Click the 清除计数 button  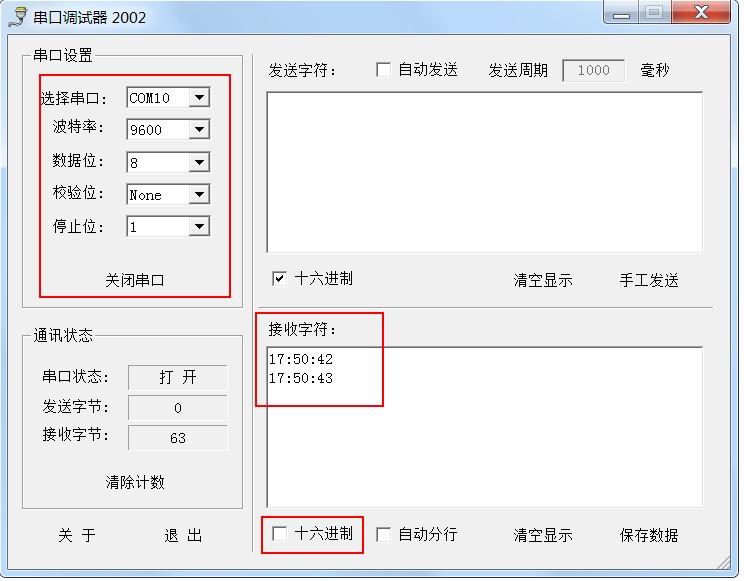click(x=135, y=483)
